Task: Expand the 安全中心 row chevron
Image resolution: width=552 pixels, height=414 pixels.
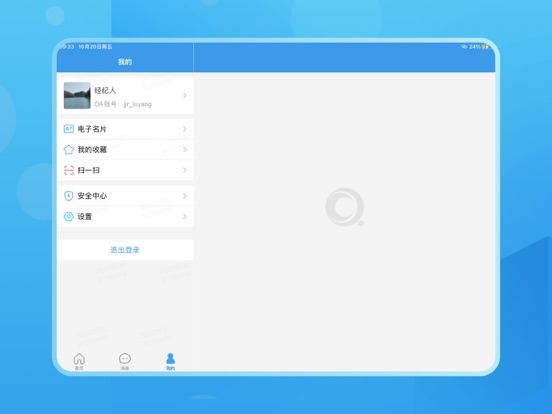Action: (184, 196)
